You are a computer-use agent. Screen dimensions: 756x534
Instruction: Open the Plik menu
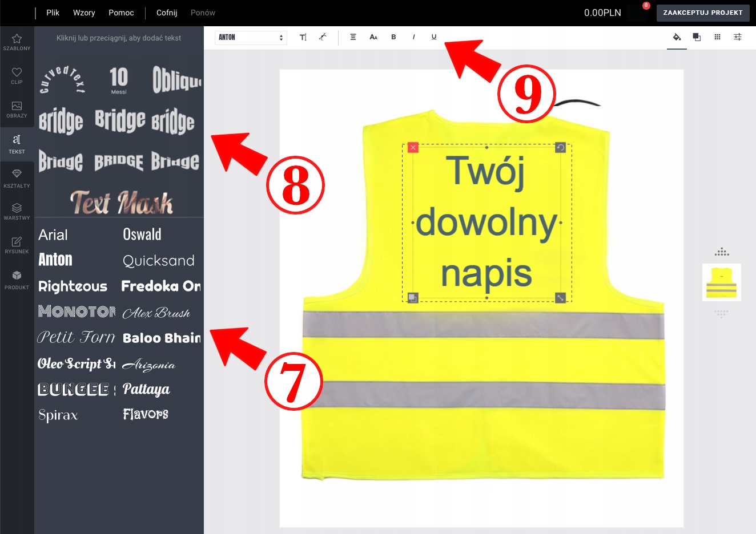click(x=53, y=13)
